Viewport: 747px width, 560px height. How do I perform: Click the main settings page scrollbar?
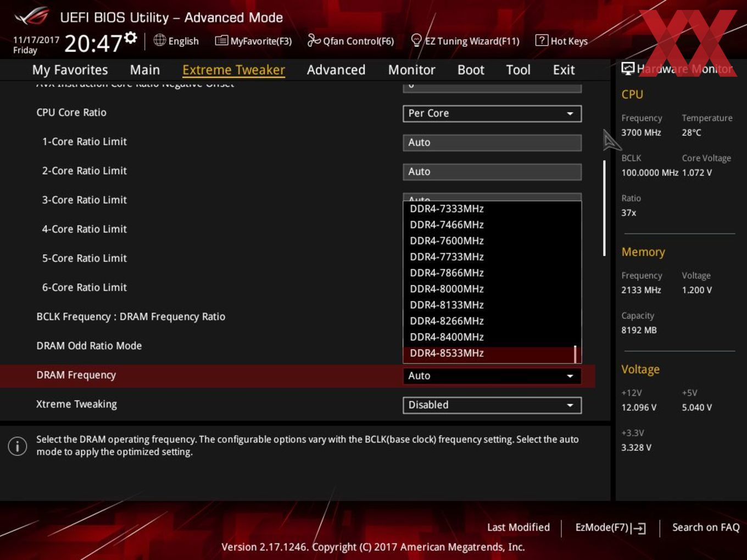(604, 208)
